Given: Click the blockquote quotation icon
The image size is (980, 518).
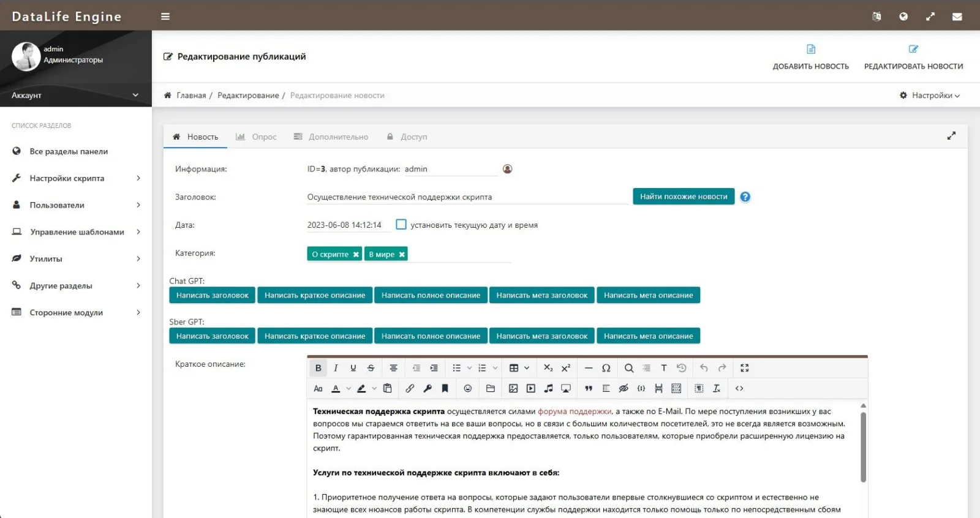Looking at the screenshot, I should [588, 388].
